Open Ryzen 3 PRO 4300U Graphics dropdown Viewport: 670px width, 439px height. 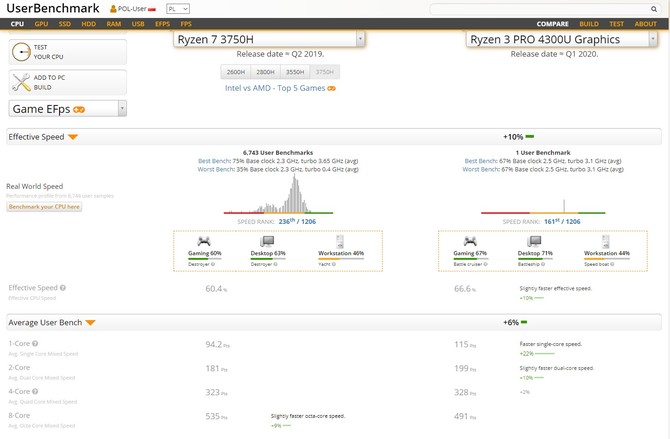point(562,39)
